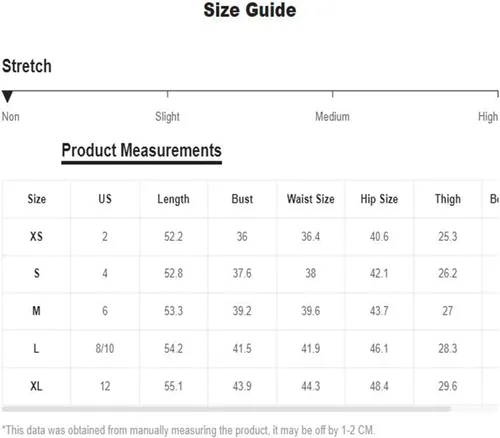Click the black stretch indicator triangle

tap(7, 97)
